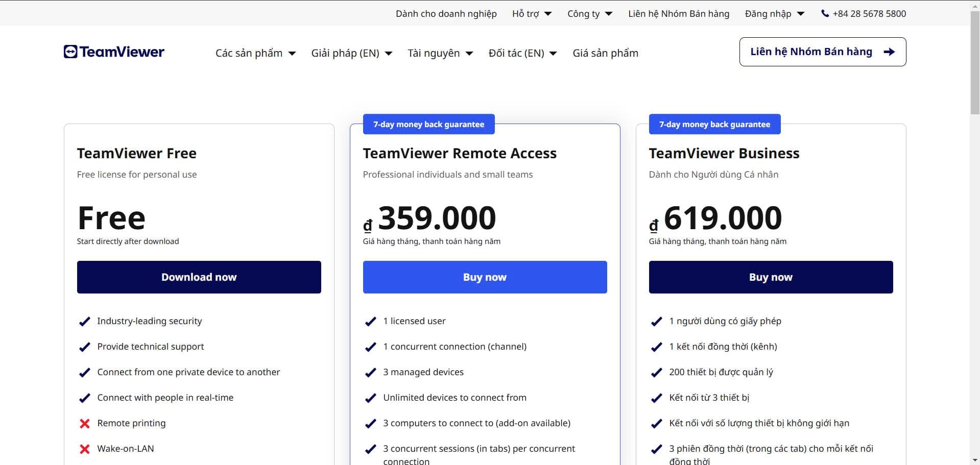Click checkmark beside Kết nối với số lượng thiết bị không giới hạn

coord(657,423)
